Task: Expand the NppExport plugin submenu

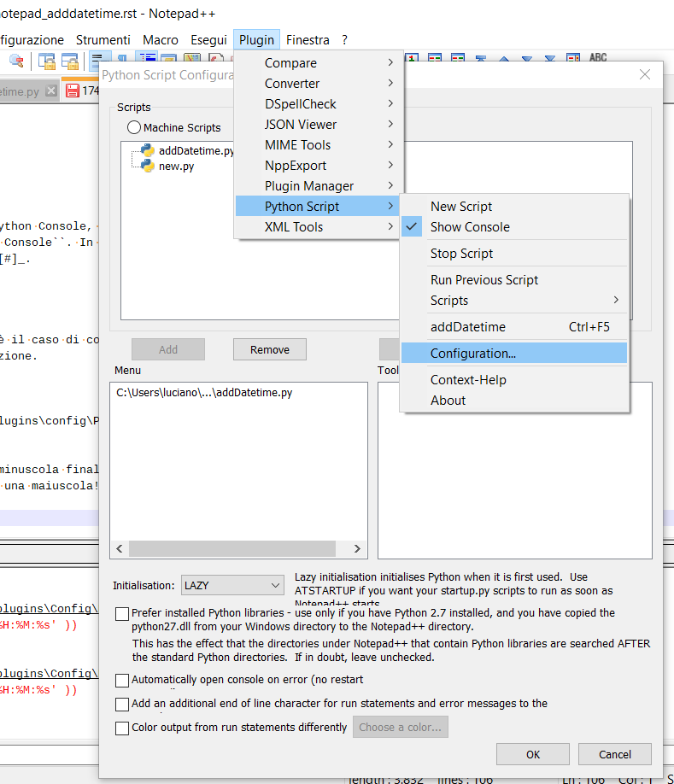Action: [319, 166]
